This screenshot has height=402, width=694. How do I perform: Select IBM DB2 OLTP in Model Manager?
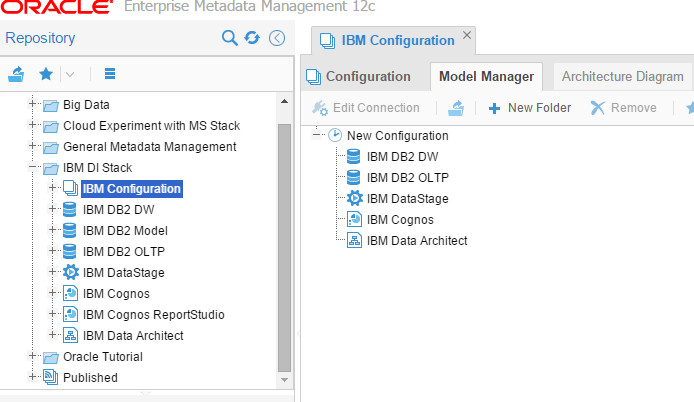408,178
